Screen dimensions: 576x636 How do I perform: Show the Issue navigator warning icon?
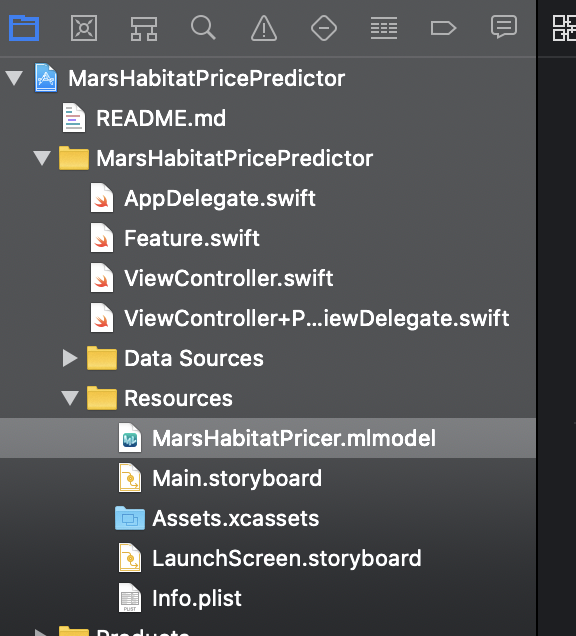pos(264,28)
